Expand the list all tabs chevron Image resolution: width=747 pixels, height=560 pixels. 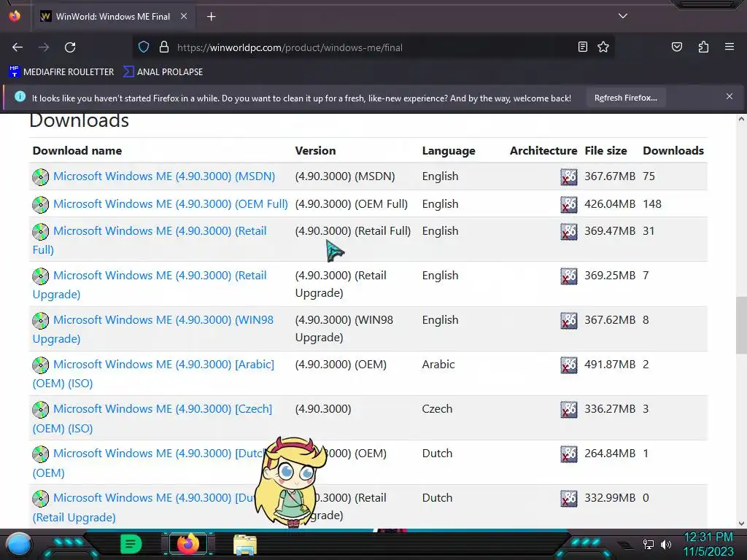[623, 16]
